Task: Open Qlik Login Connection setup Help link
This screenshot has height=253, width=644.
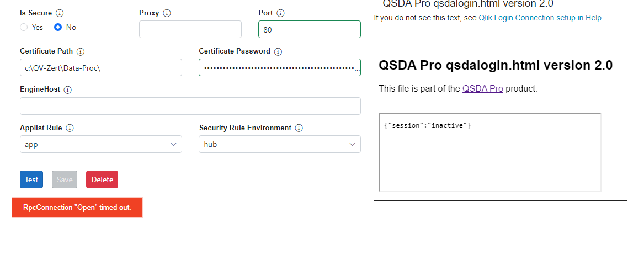Action: tap(540, 18)
